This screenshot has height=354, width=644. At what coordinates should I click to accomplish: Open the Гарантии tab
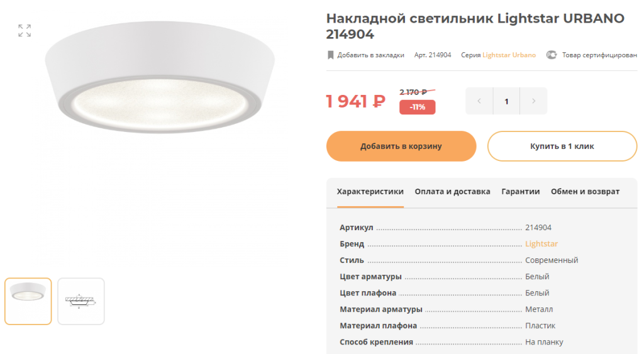[x=521, y=192]
